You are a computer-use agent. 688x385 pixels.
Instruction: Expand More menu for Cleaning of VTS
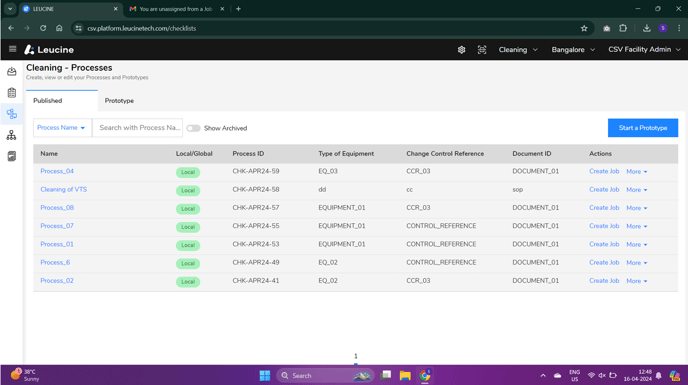tap(637, 190)
